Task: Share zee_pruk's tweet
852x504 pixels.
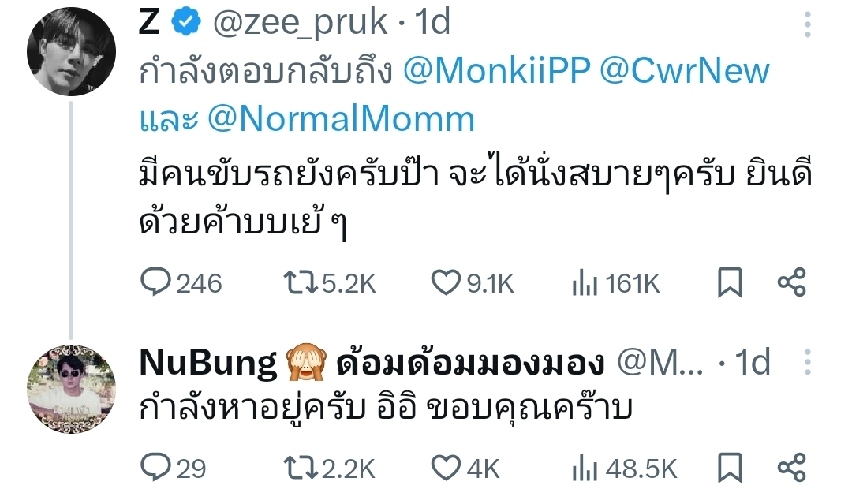Action: [791, 283]
